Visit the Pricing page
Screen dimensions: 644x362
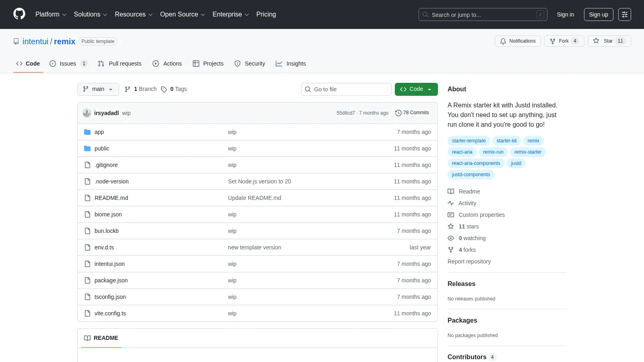266,14
